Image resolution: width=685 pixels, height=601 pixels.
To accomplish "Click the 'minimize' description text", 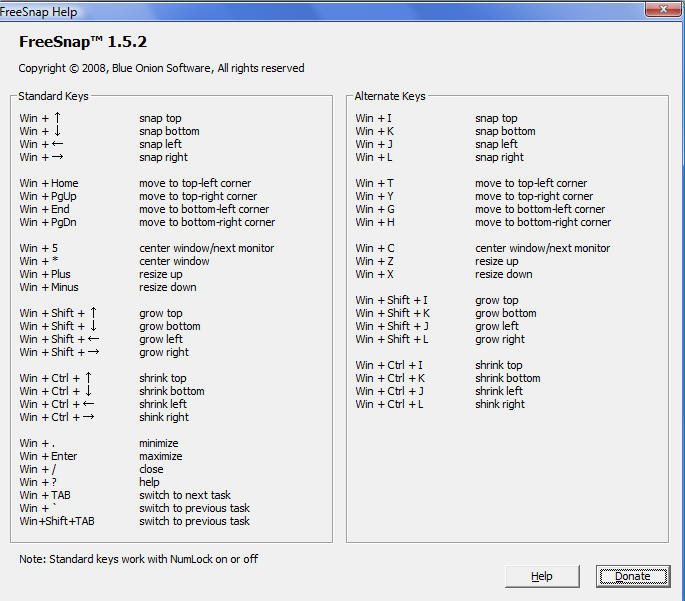I will 159,443.
